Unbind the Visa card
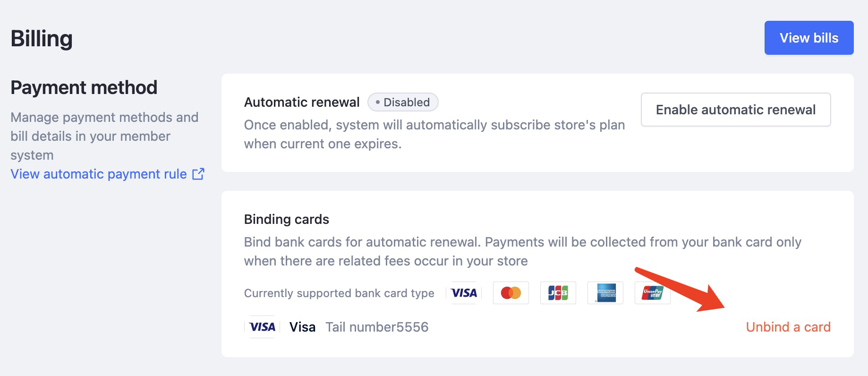The width and height of the screenshot is (868, 376). click(x=788, y=327)
